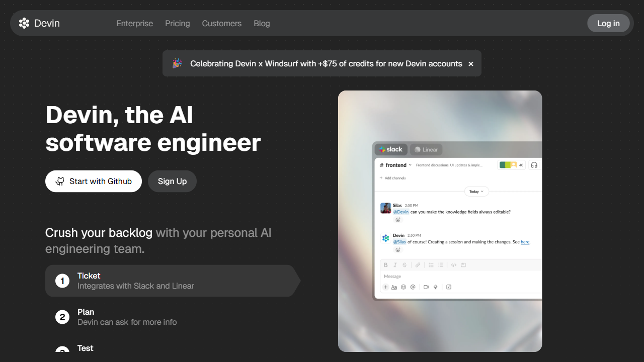The height and width of the screenshot is (362, 644).
Task: Add reaction under Silas's message
Action: coord(398,220)
